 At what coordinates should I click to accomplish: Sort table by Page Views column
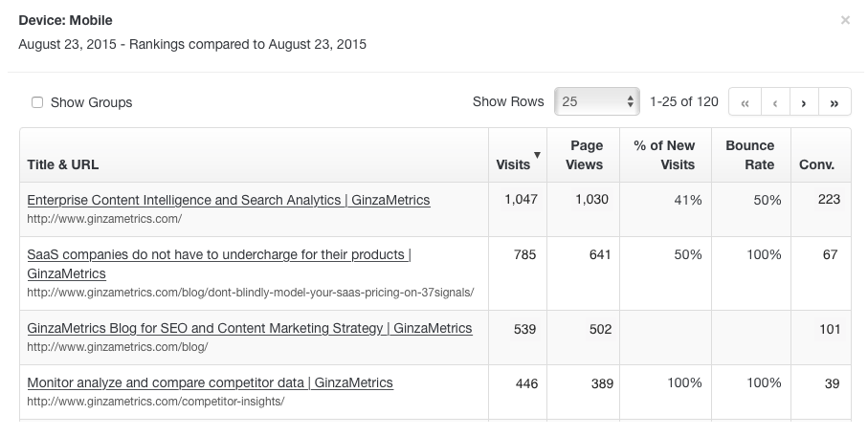[586, 155]
